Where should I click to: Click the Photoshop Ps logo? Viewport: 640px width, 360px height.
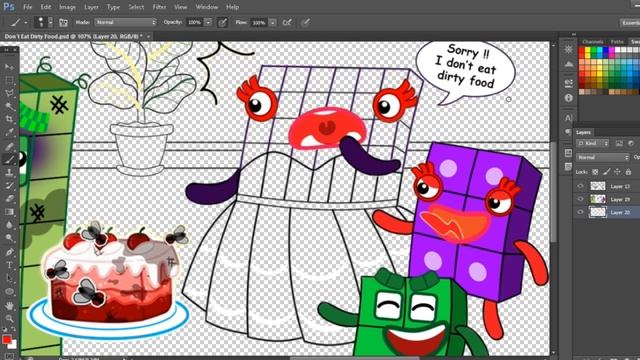(x=9, y=7)
